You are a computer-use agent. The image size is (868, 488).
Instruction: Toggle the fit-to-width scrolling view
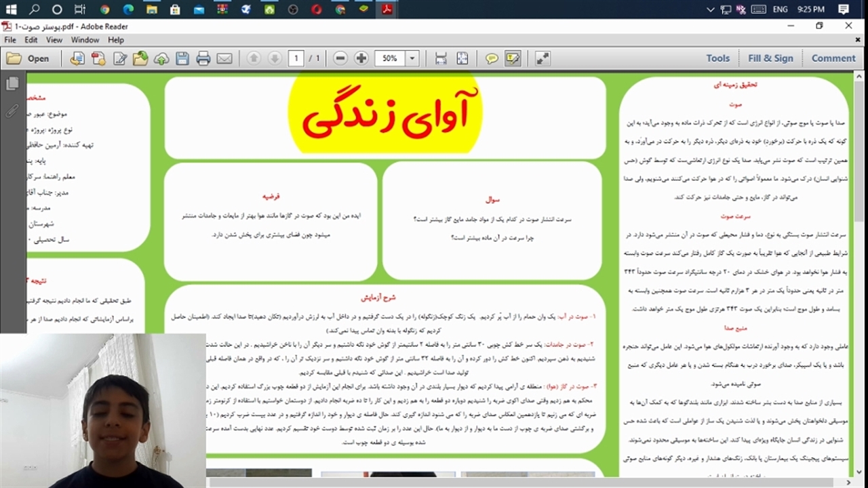coord(441,58)
